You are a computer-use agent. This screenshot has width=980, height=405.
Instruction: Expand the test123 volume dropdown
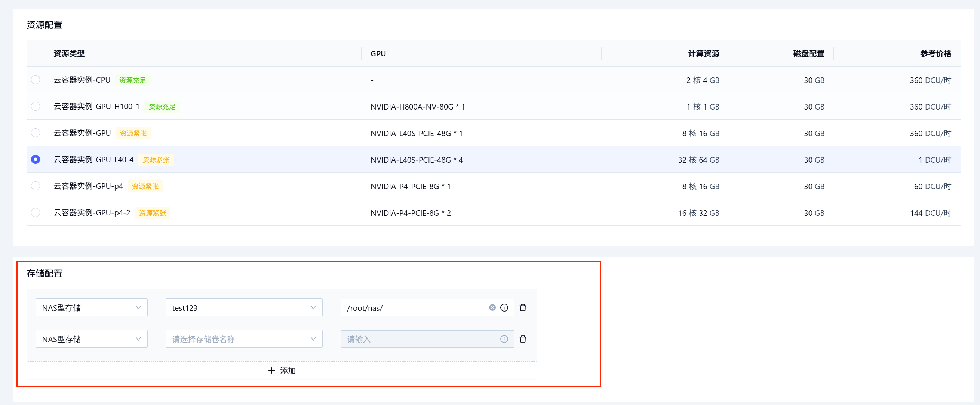point(243,307)
